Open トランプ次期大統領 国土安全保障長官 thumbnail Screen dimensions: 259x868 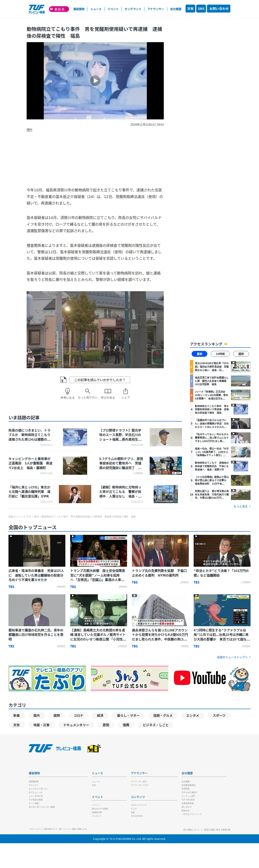(x=98, y=551)
